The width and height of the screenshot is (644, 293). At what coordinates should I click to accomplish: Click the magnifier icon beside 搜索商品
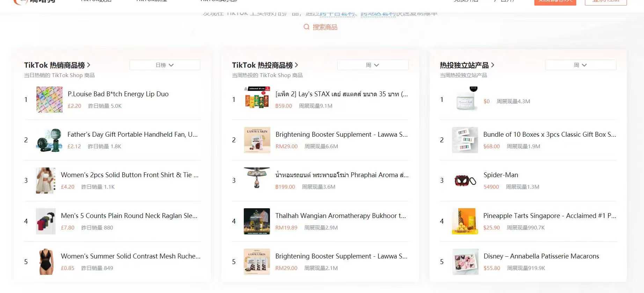306,27
